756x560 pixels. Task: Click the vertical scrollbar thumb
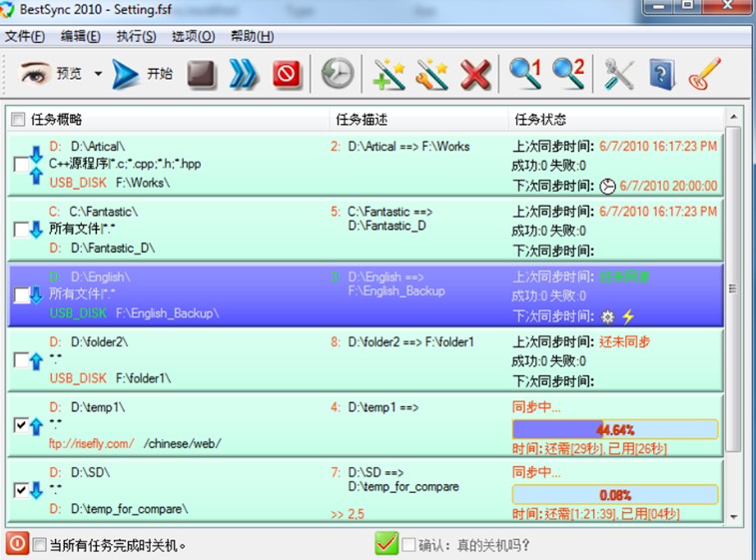[x=733, y=289]
